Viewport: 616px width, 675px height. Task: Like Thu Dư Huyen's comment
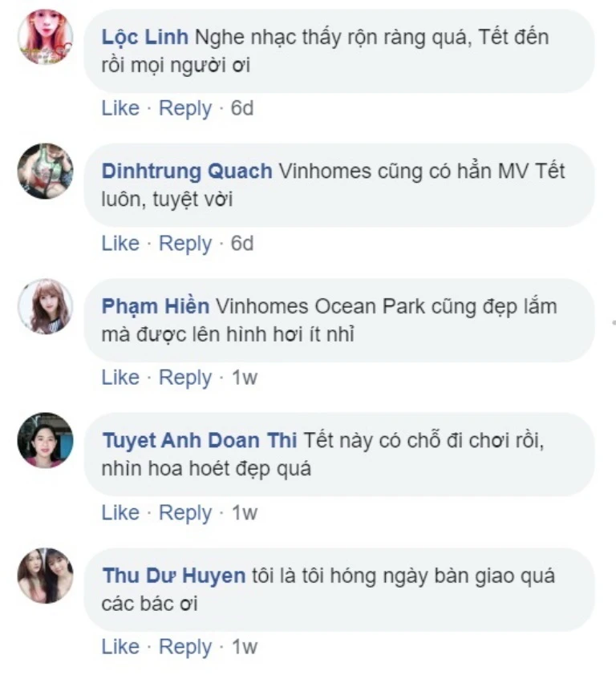120,647
